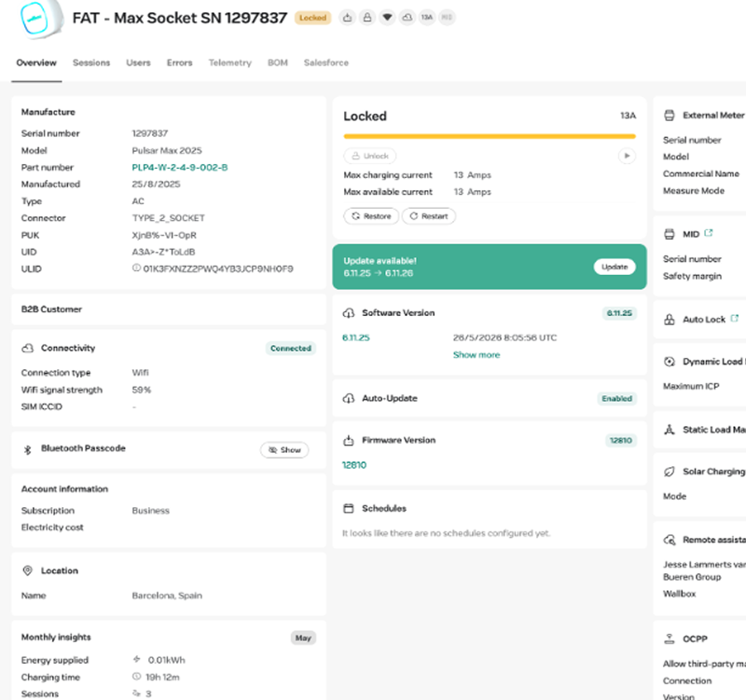Screen dimensions: 746x700
Task: Click the Software Version cloud download icon
Action: click(x=349, y=313)
